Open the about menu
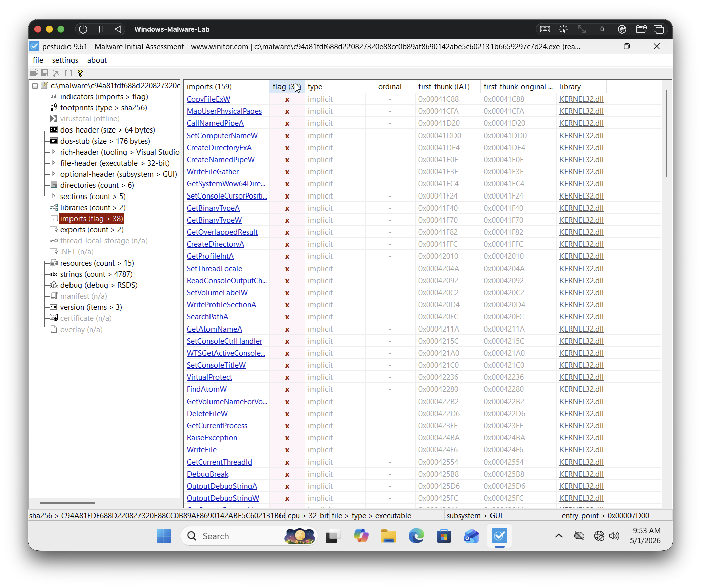Image resolution: width=701 pixels, height=588 pixels. coord(97,60)
